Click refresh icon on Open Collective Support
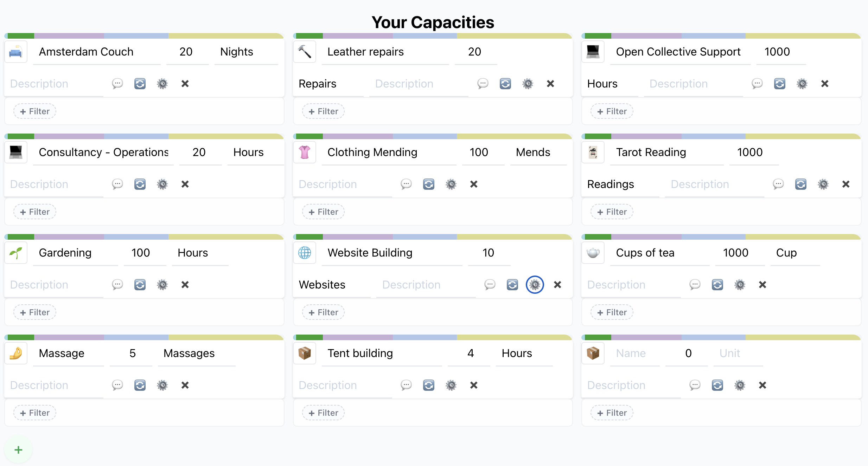868x466 pixels. (x=779, y=84)
